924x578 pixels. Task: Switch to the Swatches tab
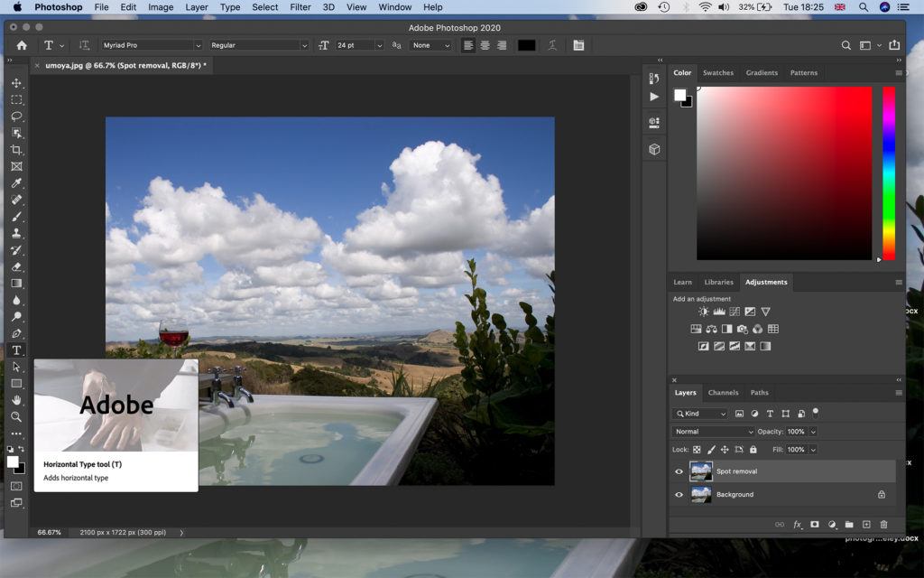point(718,73)
